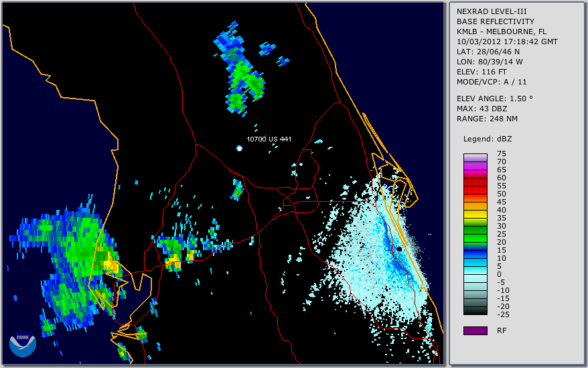Image resolution: width=588 pixels, height=368 pixels.
Task: Select the "RANGE: 248 NM" text
Action: 487,119
